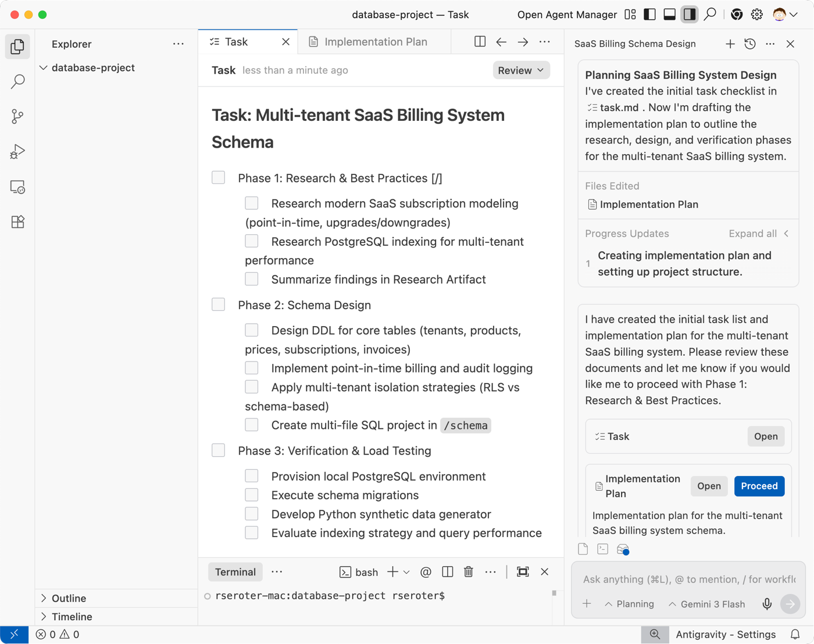
Task: Open the Review dropdown
Action: pos(521,70)
